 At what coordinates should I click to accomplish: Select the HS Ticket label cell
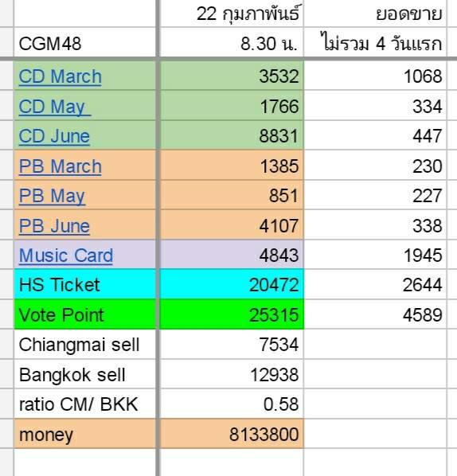click(x=85, y=284)
